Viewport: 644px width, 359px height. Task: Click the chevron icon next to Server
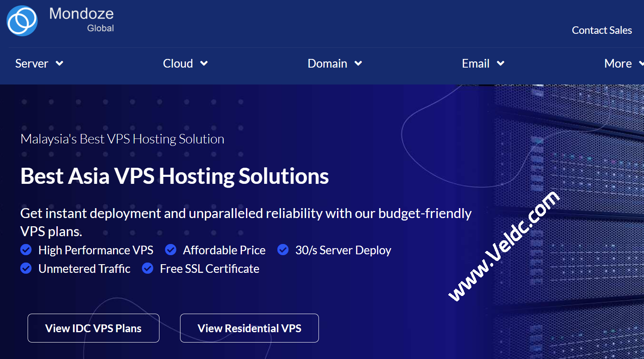point(59,63)
